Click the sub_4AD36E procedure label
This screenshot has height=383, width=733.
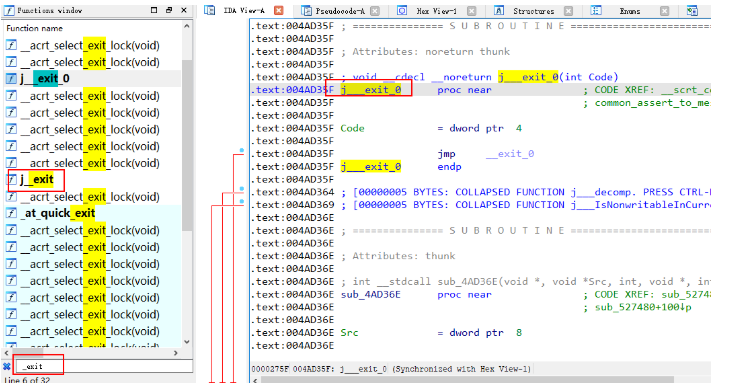pos(371,295)
